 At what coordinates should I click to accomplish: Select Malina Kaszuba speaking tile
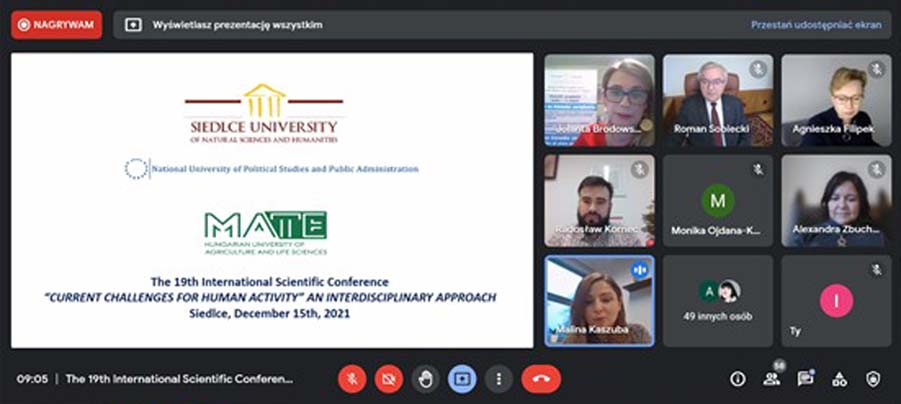click(x=599, y=301)
